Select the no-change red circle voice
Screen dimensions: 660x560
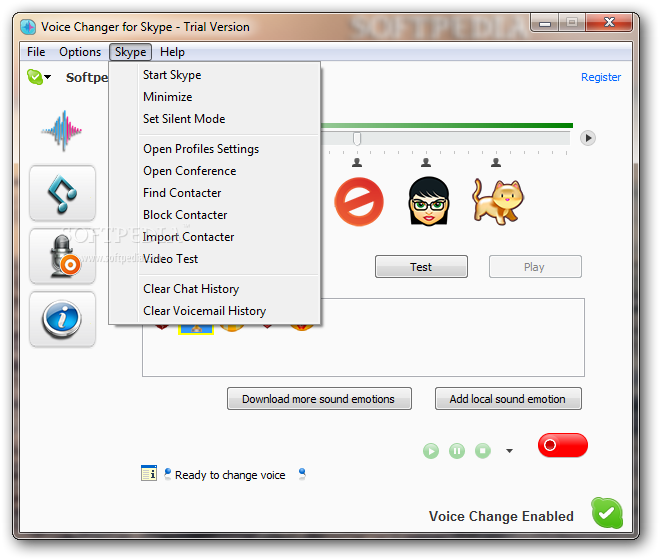point(359,202)
